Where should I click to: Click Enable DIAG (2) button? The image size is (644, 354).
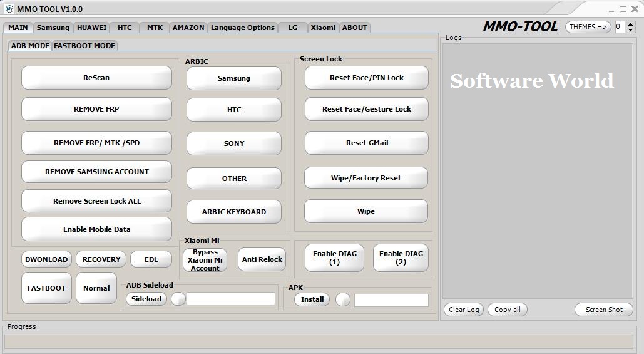401,258
